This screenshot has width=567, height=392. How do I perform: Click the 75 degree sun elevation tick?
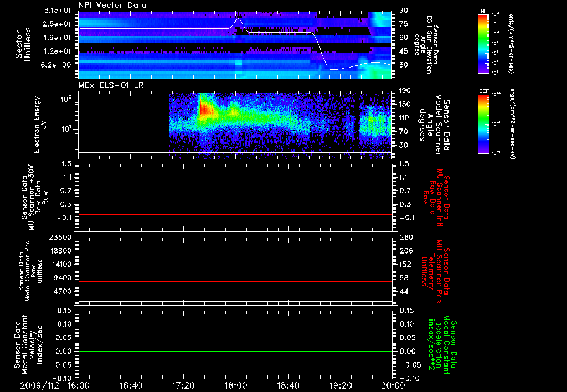point(404,24)
